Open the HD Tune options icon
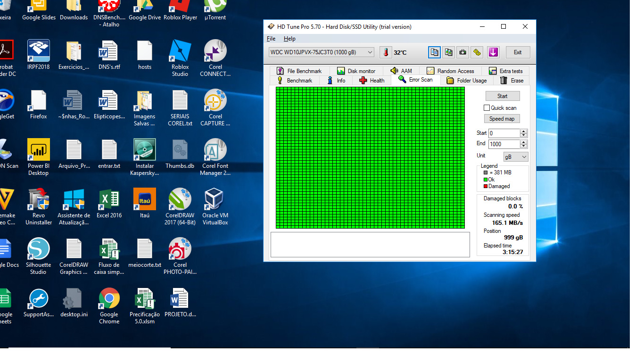644x362 pixels. tap(477, 52)
